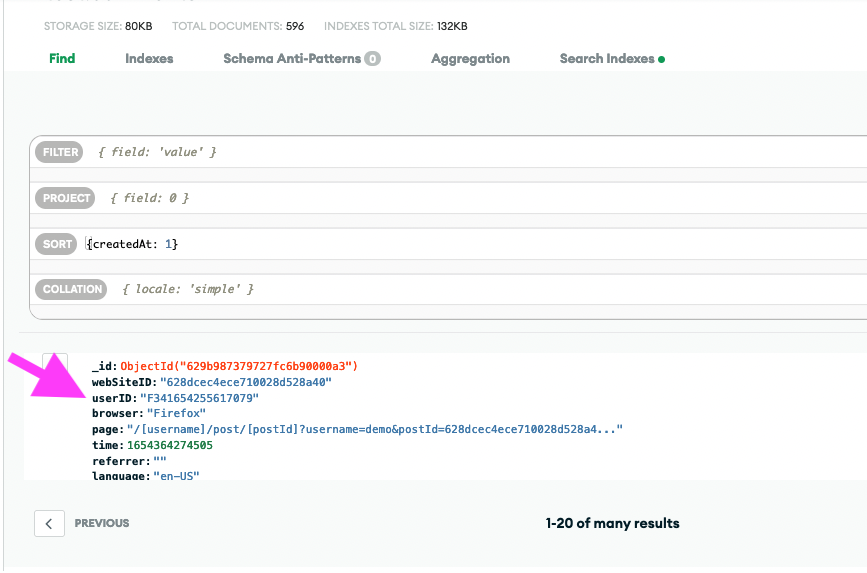Click the Schema Anti-Patterns count badge
Image resolution: width=867 pixels, height=573 pixels.
click(x=372, y=59)
